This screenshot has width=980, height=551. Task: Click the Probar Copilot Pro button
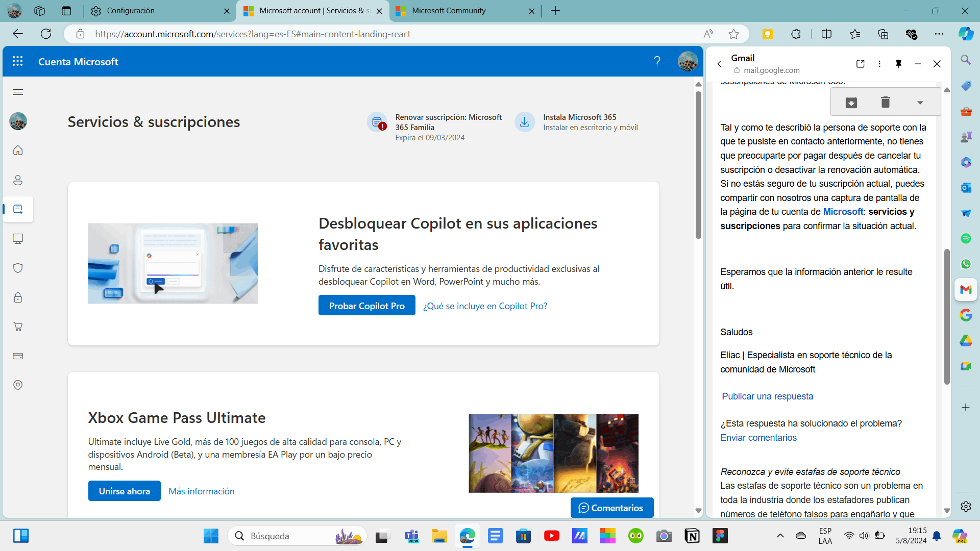point(366,306)
